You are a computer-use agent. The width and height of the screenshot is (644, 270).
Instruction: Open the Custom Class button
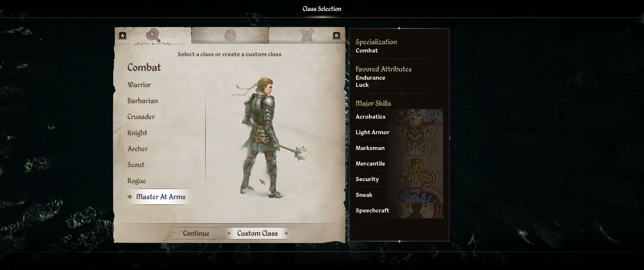pyautogui.click(x=257, y=233)
